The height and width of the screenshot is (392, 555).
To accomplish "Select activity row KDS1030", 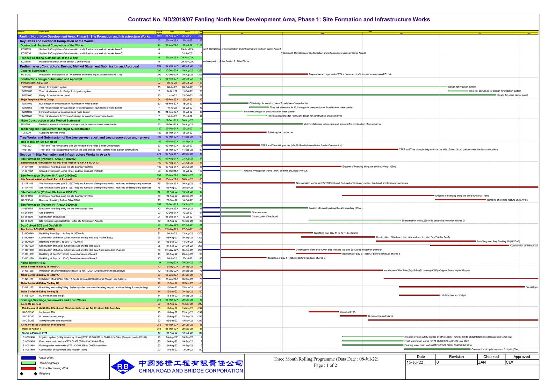I will pyautogui.click(x=110, y=53).
